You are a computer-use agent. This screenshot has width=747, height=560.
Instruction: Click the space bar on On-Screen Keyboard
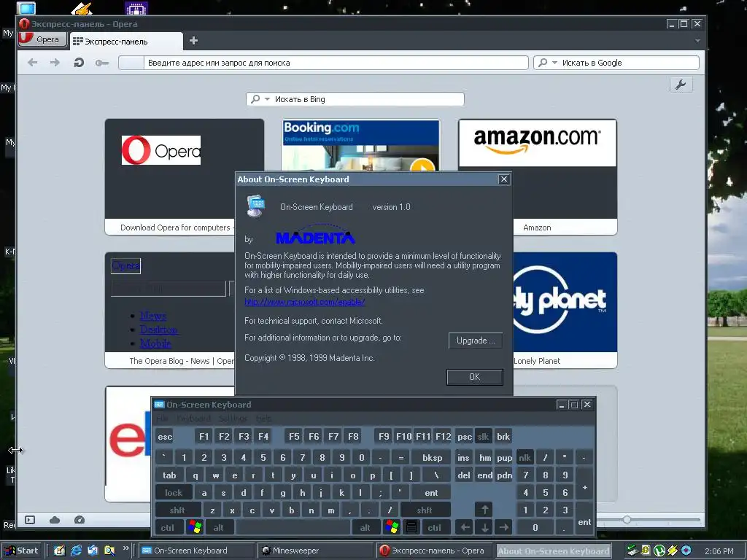(x=293, y=527)
